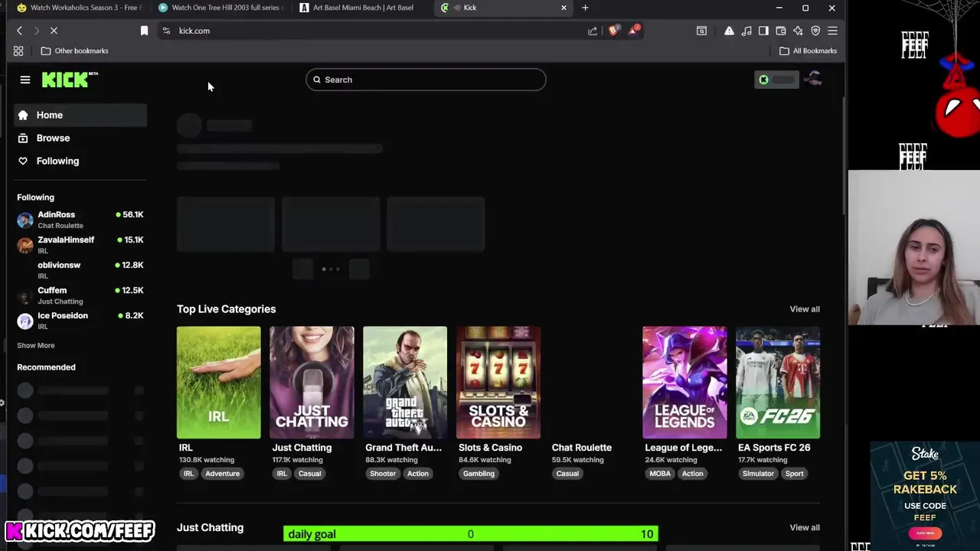This screenshot has height=551, width=980.
Task: Click the Simulator tag under EA Sports FC
Action: pos(758,474)
